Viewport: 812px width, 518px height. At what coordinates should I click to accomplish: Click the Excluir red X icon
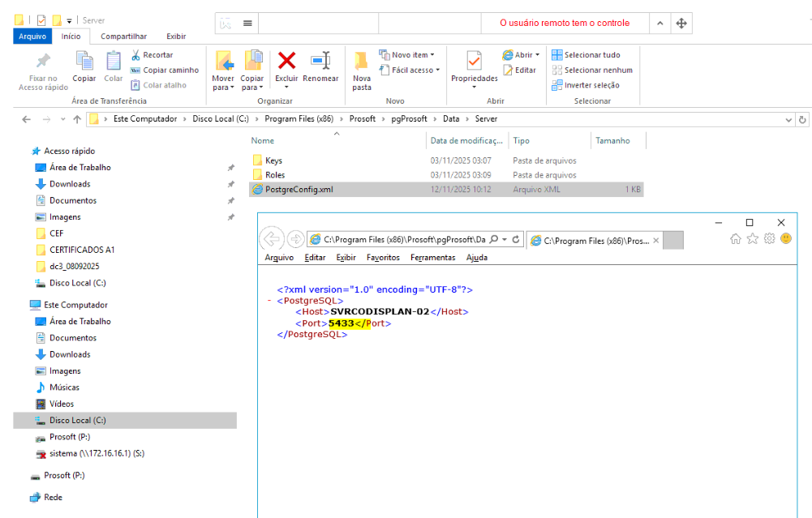(286, 62)
